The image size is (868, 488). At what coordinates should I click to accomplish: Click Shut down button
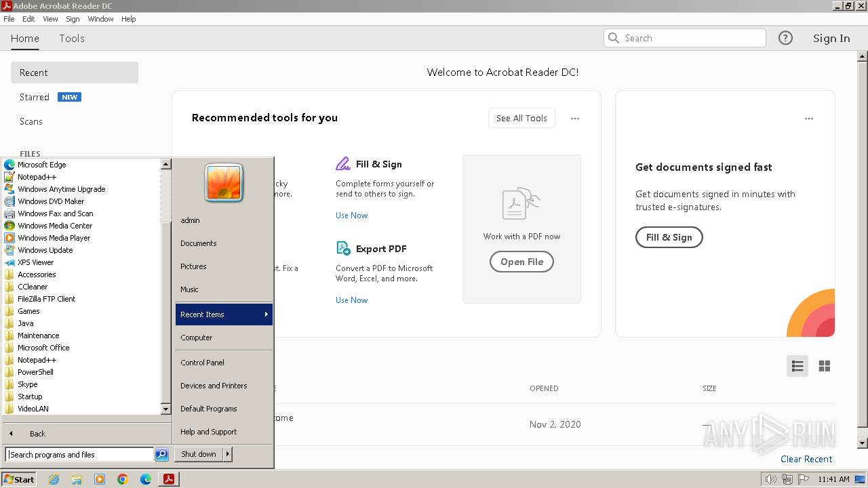[199, 454]
